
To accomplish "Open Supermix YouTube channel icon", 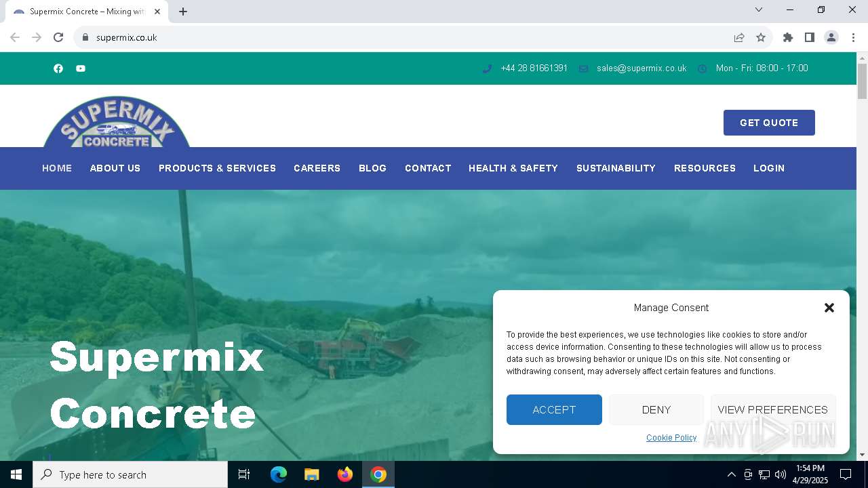I will pos(81,68).
